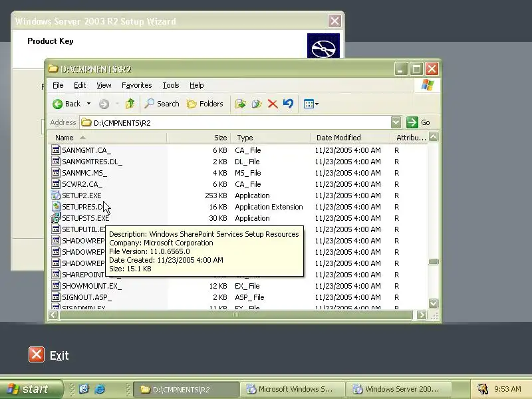Viewport: 532px width, 399px height.
Task: Click the green Go button
Action: pos(418,122)
